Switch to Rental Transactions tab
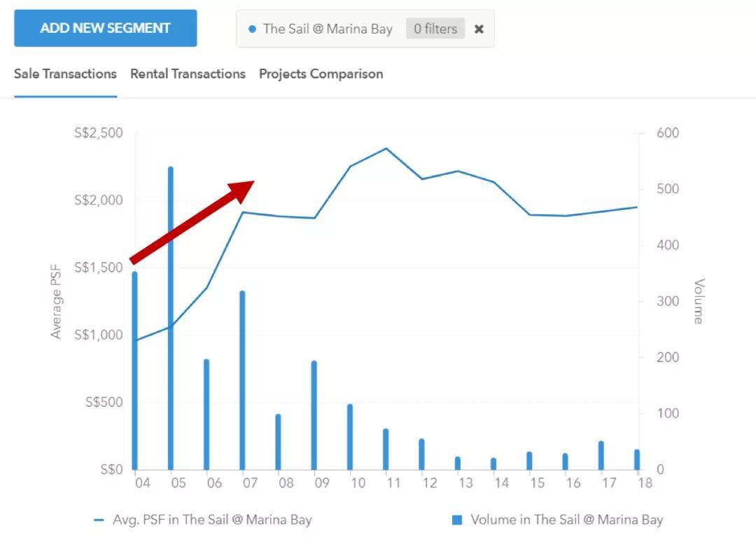The image size is (756, 547). click(x=188, y=74)
